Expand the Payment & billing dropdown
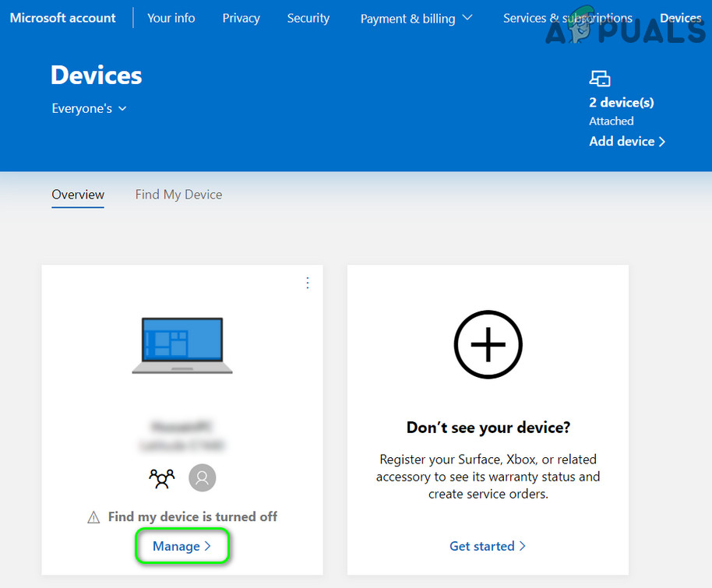Screen dimensions: 712x588 pyautogui.click(x=417, y=19)
